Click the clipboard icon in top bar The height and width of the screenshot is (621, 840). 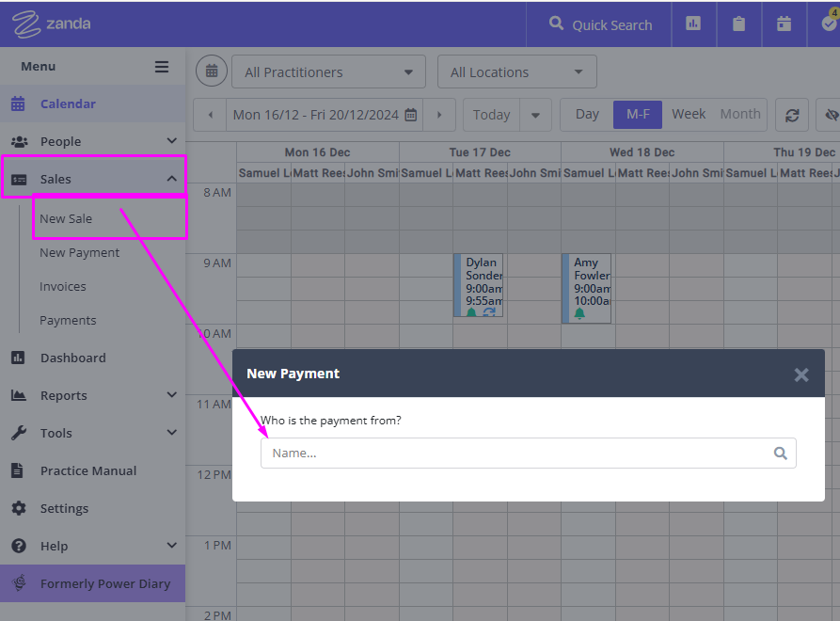738,24
